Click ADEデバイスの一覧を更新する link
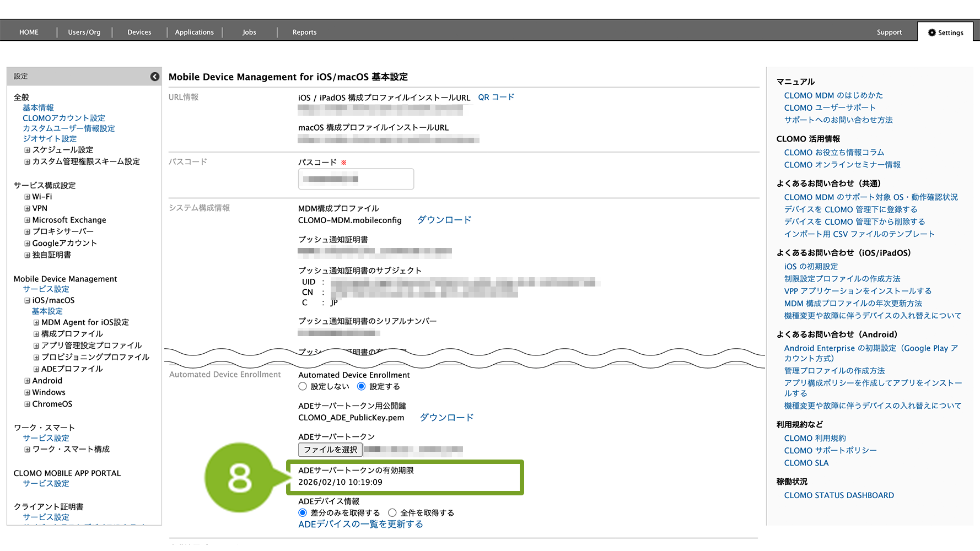Viewport: 980px width, 551px height. click(x=360, y=524)
